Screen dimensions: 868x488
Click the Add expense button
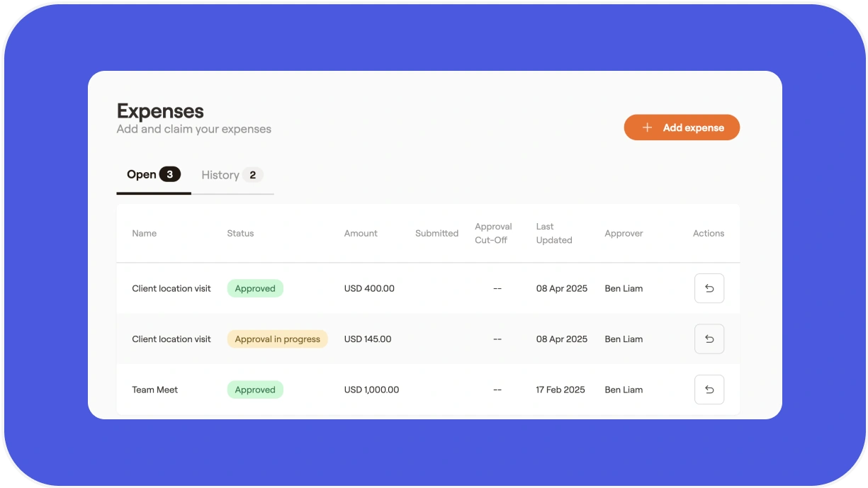tap(682, 127)
